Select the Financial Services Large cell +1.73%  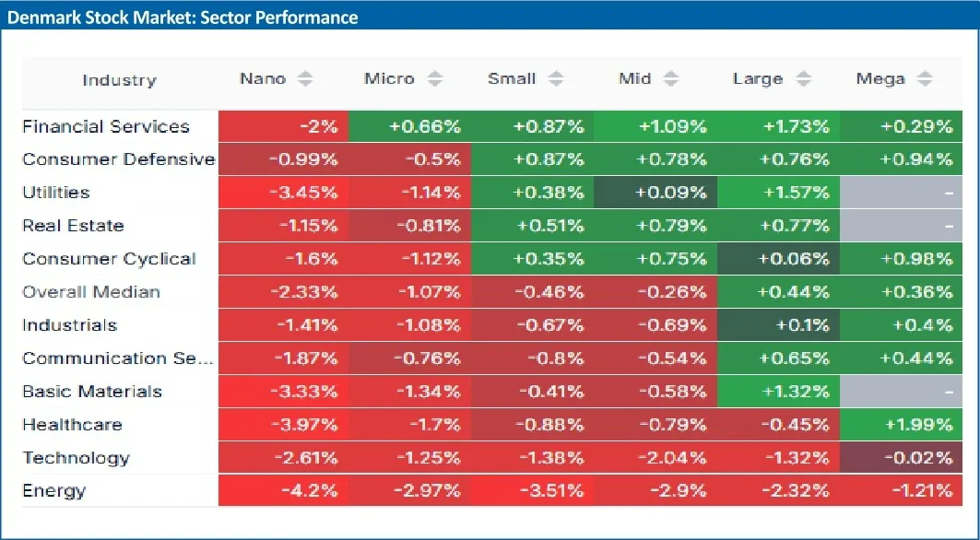tap(777, 127)
